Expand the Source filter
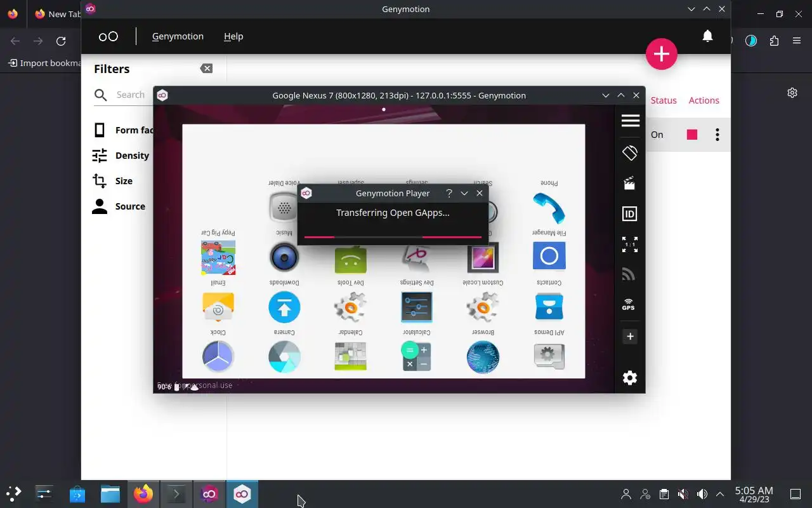The height and width of the screenshot is (508, 812). tap(119, 206)
